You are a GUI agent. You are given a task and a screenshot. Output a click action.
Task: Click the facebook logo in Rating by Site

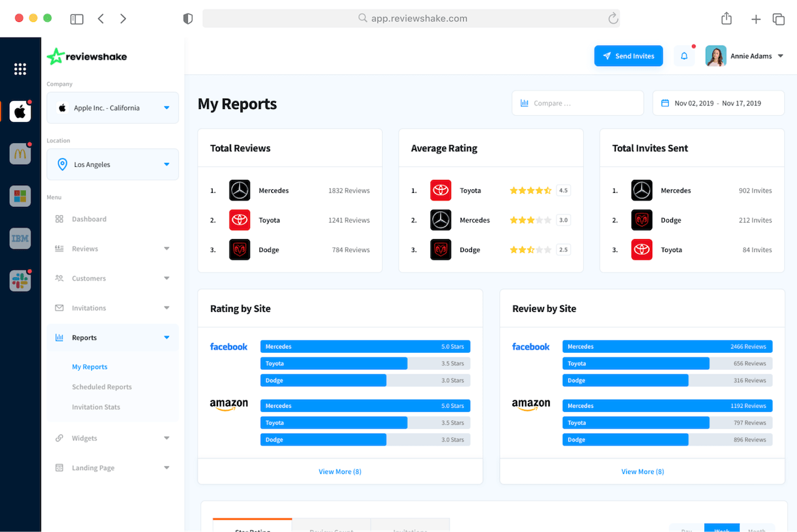pos(229,347)
